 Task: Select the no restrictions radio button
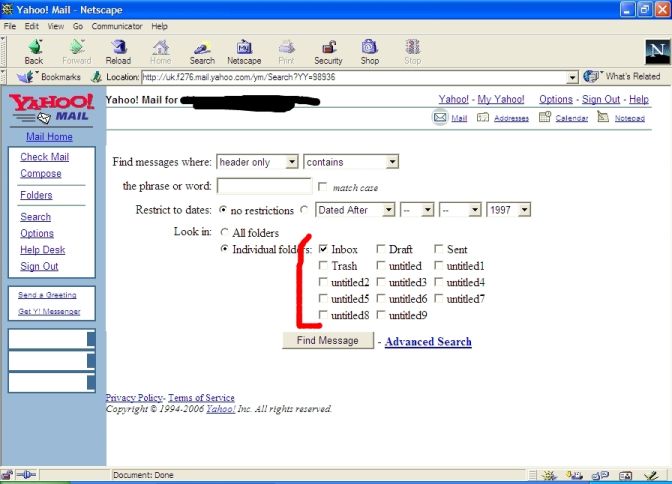[222, 210]
